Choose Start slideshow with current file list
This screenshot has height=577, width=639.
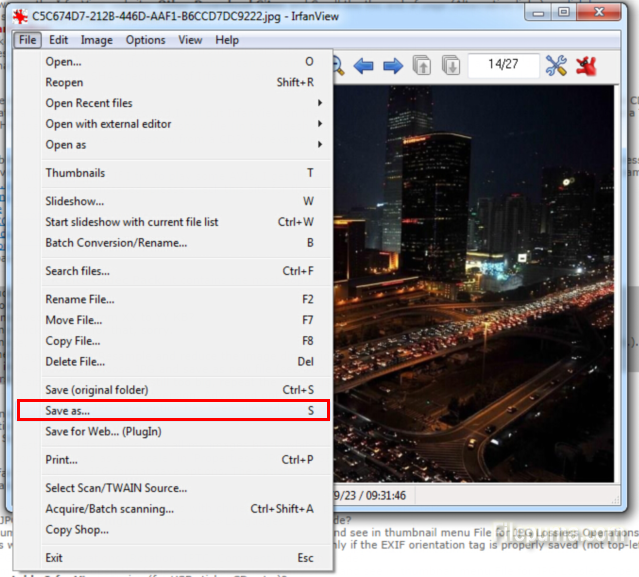132,222
